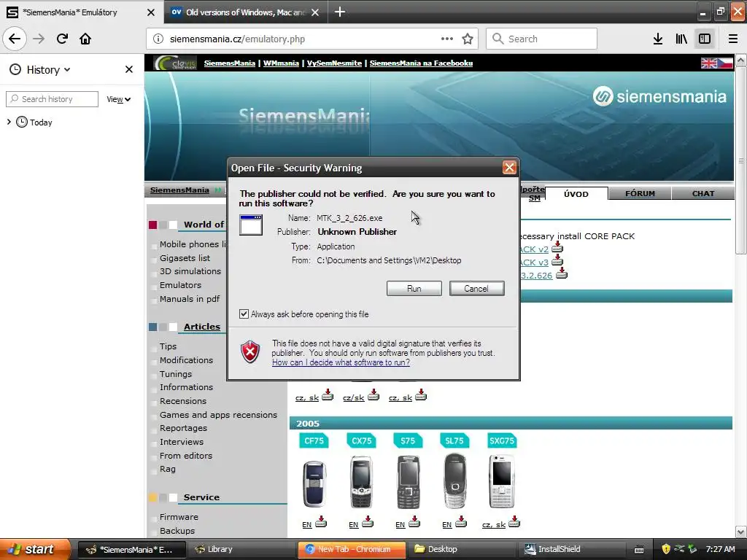Open the WMmania link in top bar

(281, 63)
